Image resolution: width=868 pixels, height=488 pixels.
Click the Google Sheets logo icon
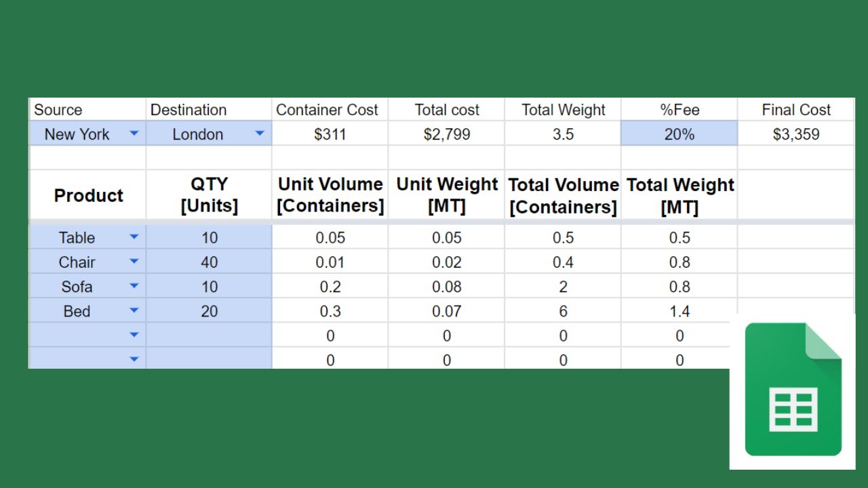(793, 390)
